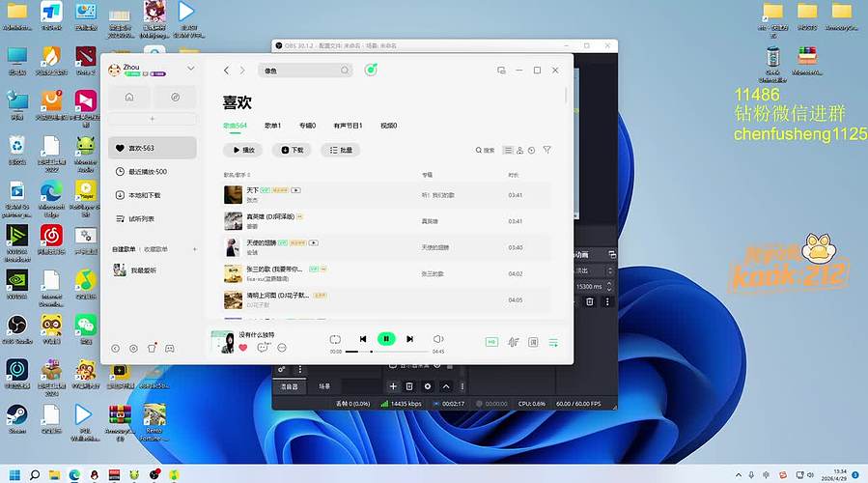Go forward with the right arrow
This screenshot has height=483, width=868.
pos(242,71)
